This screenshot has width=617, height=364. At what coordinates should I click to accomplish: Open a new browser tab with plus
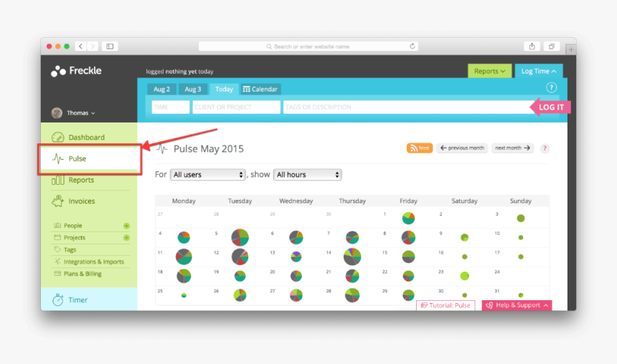571,49
